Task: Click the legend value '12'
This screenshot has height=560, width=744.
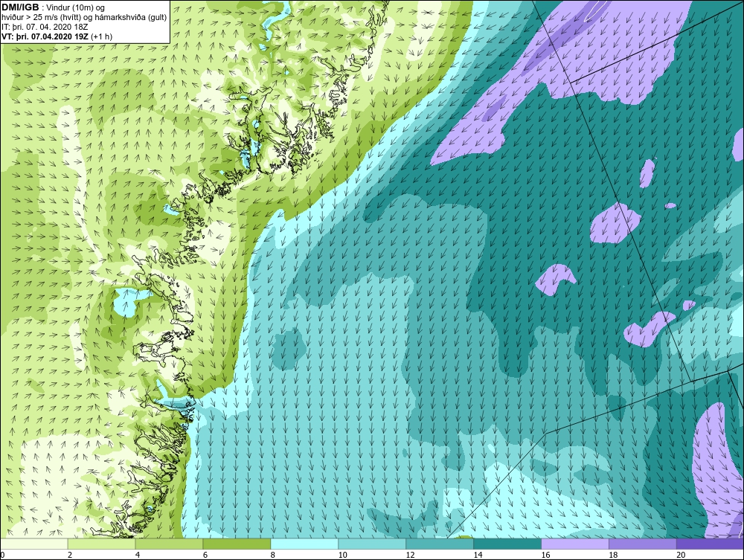Action: coord(410,555)
